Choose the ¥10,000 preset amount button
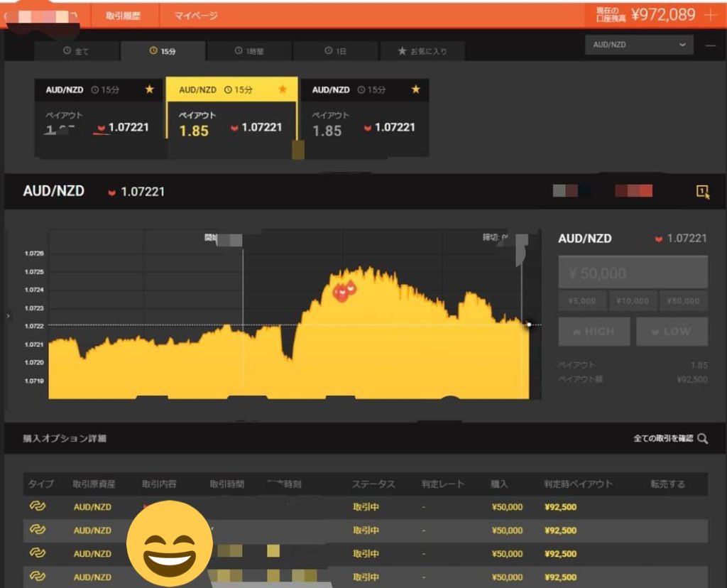The height and width of the screenshot is (588, 727). (633, 301)
